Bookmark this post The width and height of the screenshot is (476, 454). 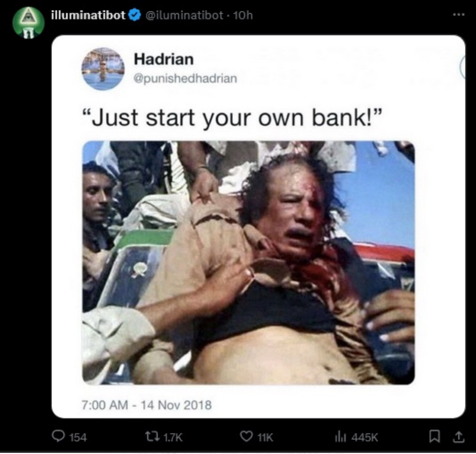pyautogui.click(x=435, y=437)
